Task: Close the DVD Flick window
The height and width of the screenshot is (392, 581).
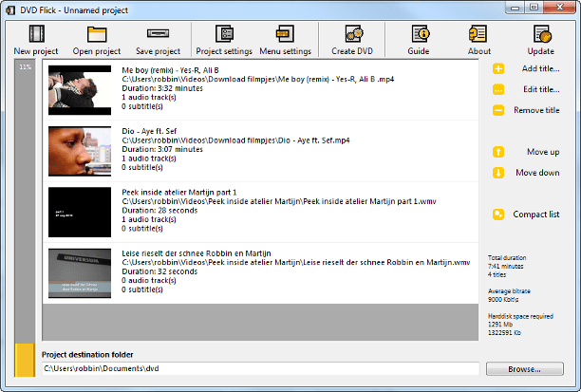Action: pos(560,8)
